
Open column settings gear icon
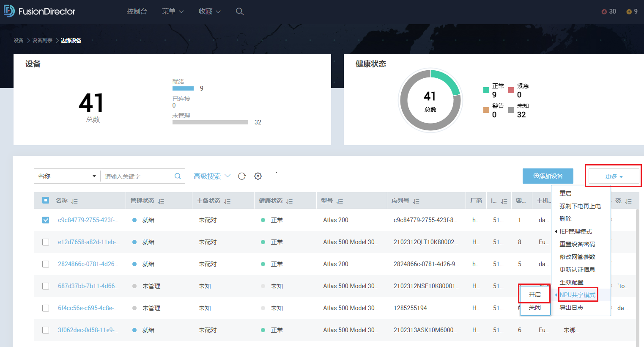click(x=258, y=176)
